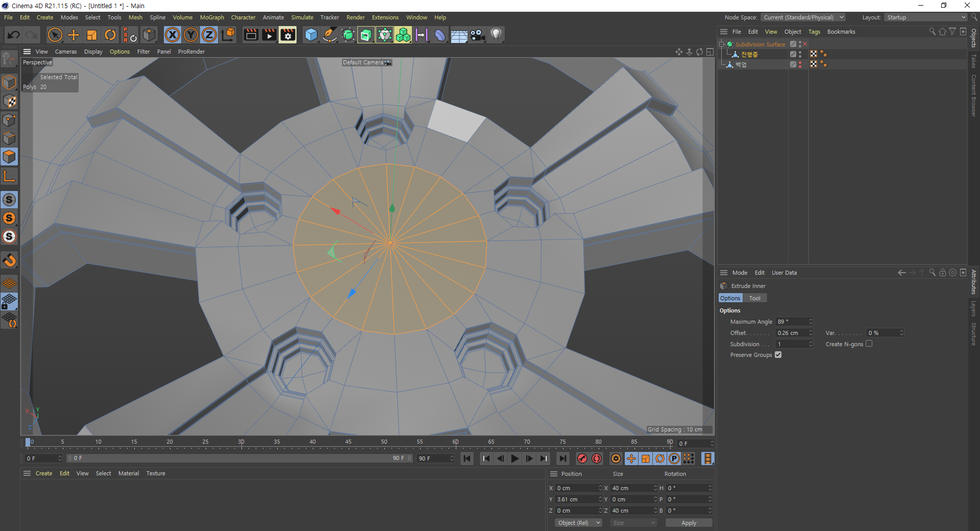Click the Subdivision Surface generator icon
The image size is (980, 531).
348,35
